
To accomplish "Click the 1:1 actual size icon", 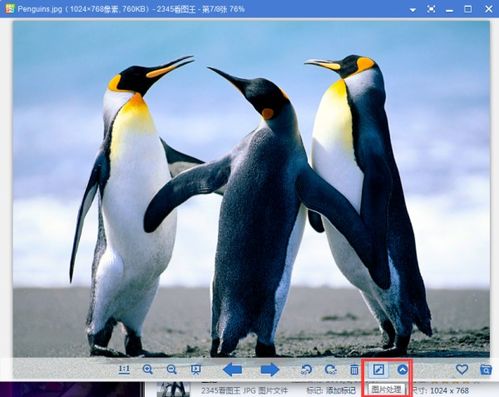I will (x=124, y=369).
